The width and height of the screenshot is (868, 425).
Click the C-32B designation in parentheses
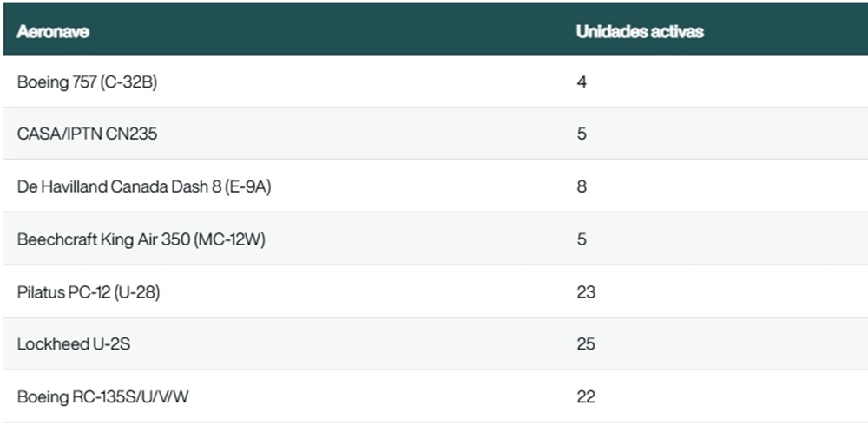pos(129,82)
